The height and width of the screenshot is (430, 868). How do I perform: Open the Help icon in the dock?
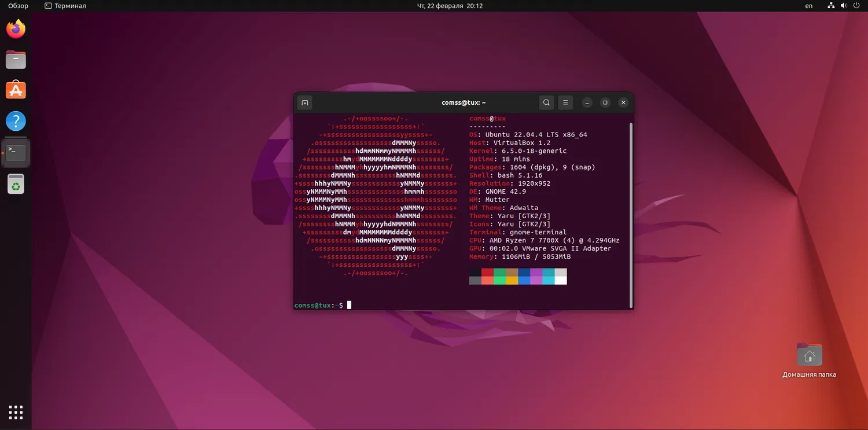pyautogui.click(x=16, y=122)
